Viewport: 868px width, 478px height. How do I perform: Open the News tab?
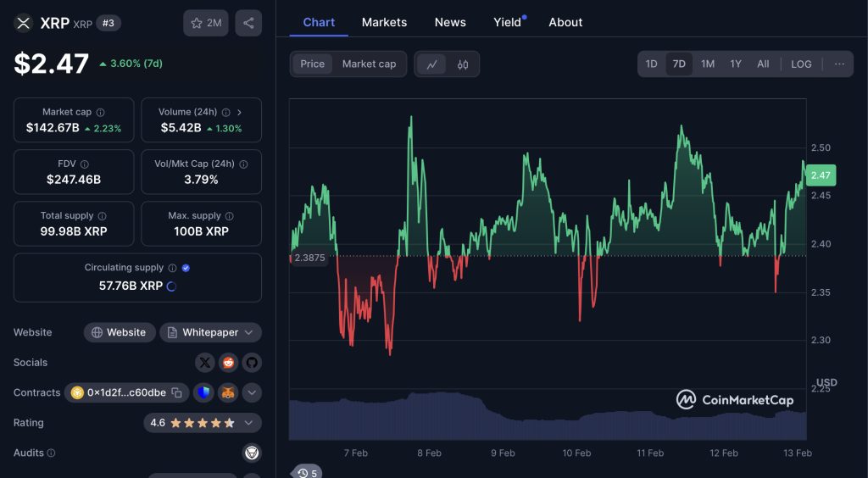pyautogui.click(x=450, y=22)
